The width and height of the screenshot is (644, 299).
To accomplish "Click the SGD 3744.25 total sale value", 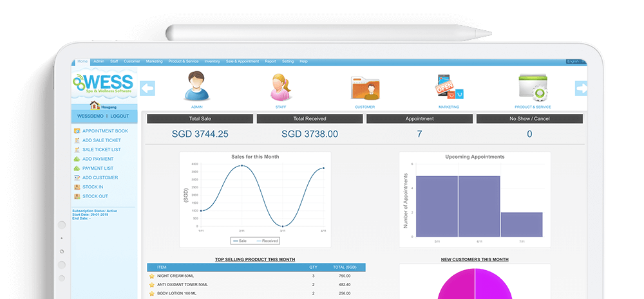I will [x=200, y=134].
